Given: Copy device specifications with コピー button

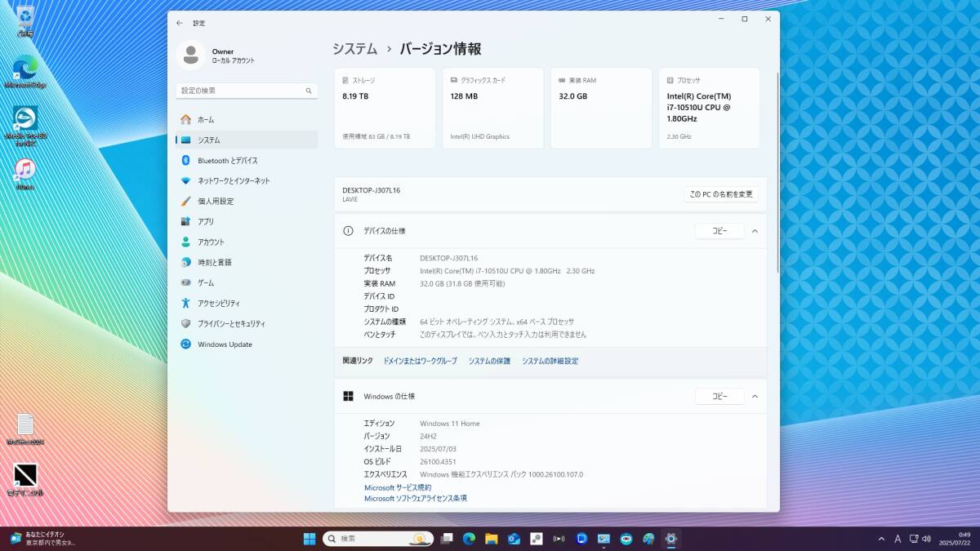Looking at the screenshot, I should tap(719, 231).
